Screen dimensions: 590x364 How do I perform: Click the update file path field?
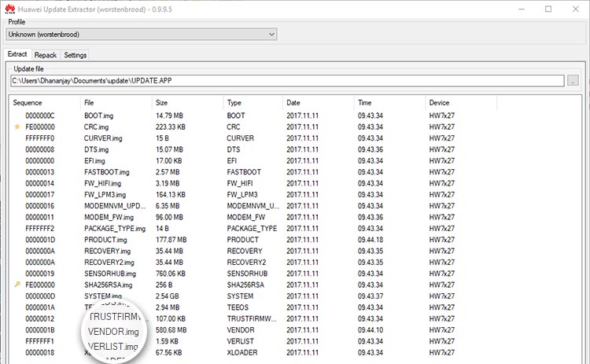pyautogui.click(x=287, y=80)
